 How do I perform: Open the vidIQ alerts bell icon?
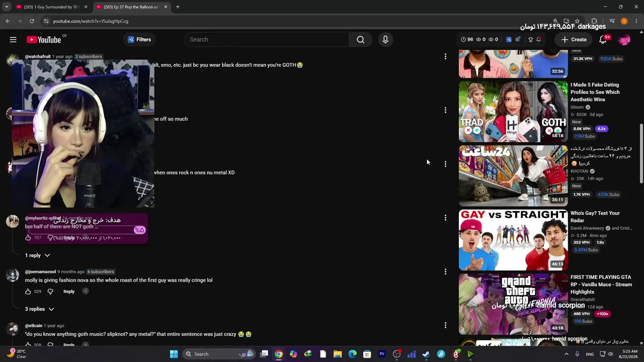(539, 39)
